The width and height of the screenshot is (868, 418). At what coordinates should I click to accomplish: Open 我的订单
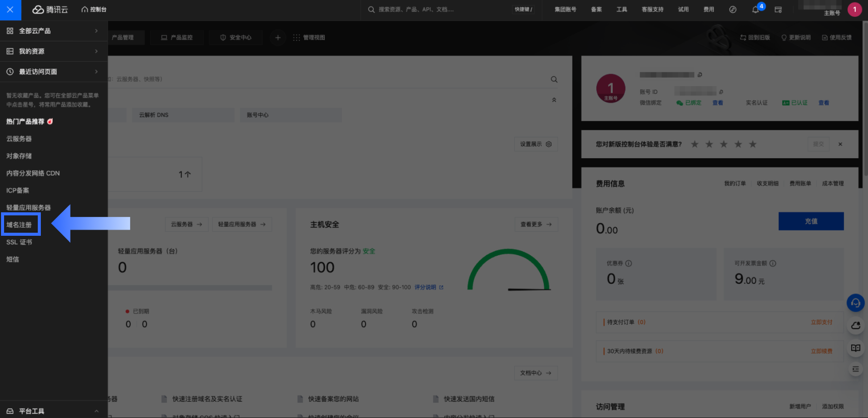735,184
